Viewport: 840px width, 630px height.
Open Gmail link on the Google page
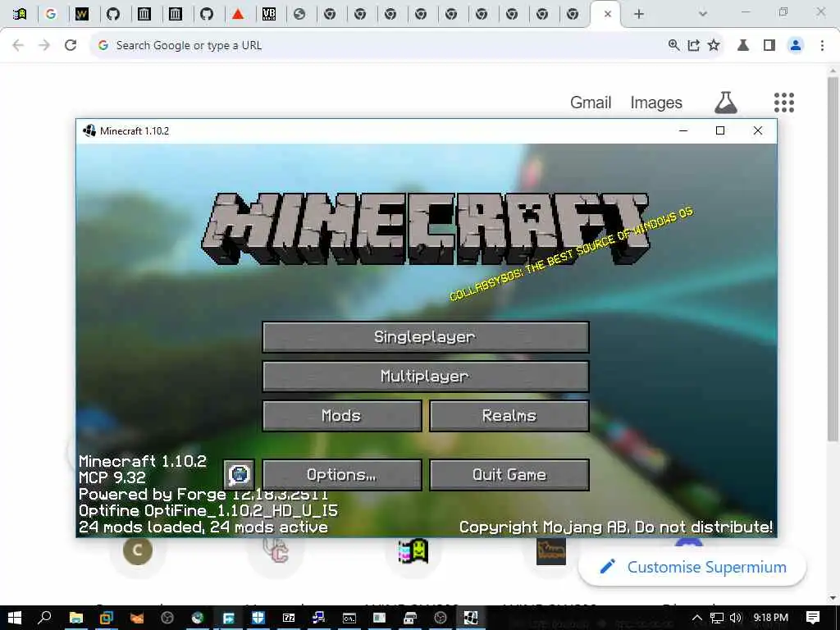click(591, 103)
